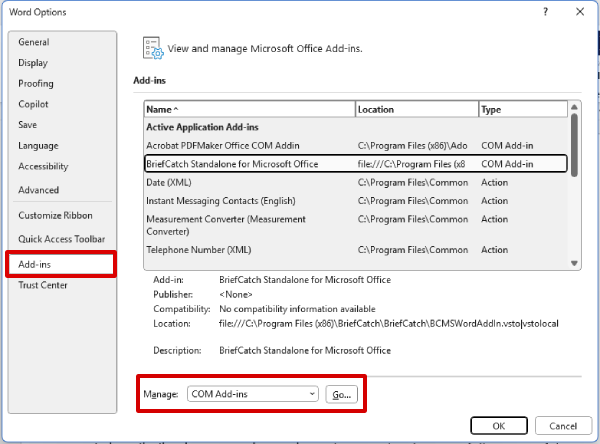The height and width of the screenshot is (444, 600).
Task: Open the Copilot category
Action: (x=33, y=104)
